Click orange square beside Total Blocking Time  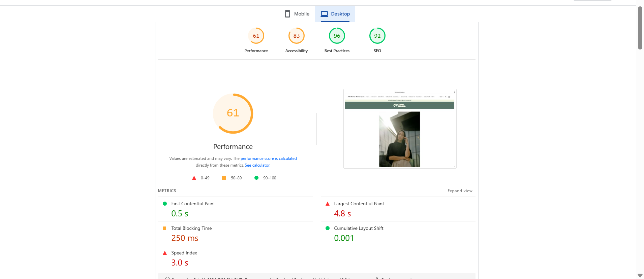click(x=164, y=228)
